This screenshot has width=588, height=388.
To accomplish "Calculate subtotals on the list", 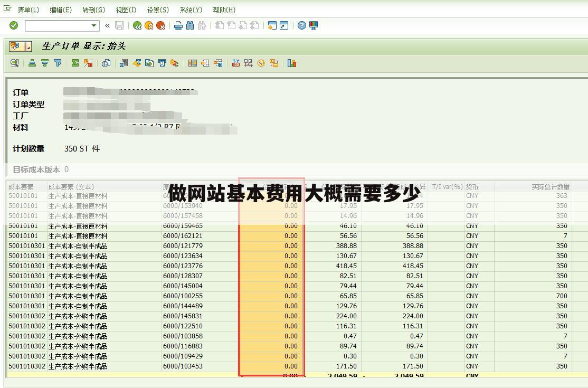I will (x=88, y=63).
